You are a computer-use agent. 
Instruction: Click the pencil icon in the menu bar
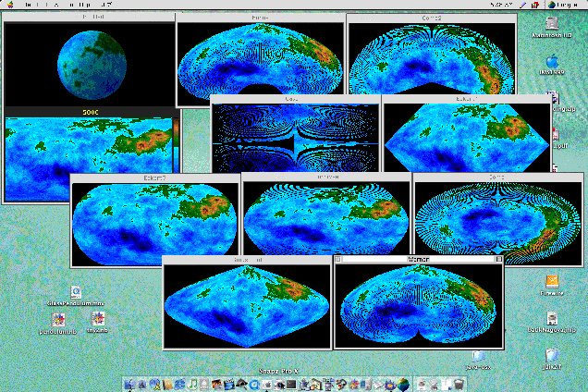(523, 5)
